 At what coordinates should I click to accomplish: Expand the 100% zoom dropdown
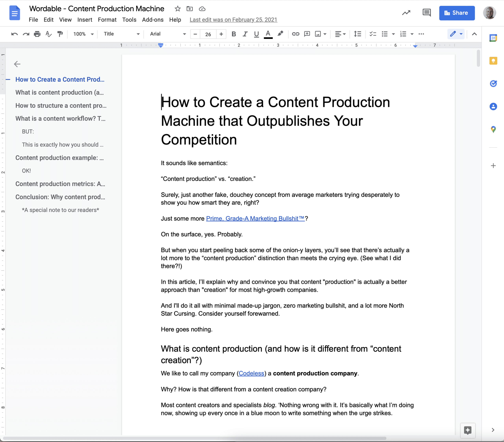pyautogui.click(x=83, y=34)
